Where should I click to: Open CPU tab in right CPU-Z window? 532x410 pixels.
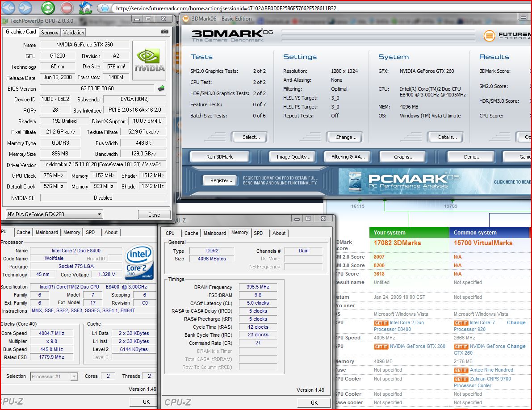click(x=170, y=233)
